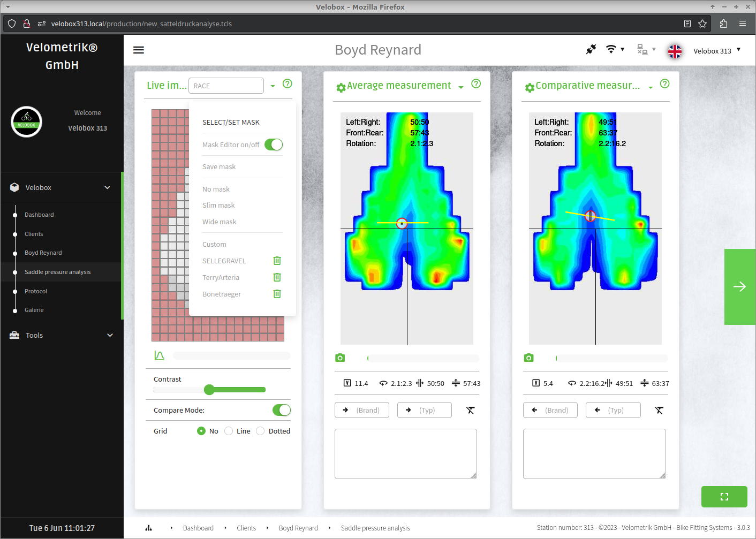
Task: Turn off Mask Editor switch
Action: click(x=274, y=145)
